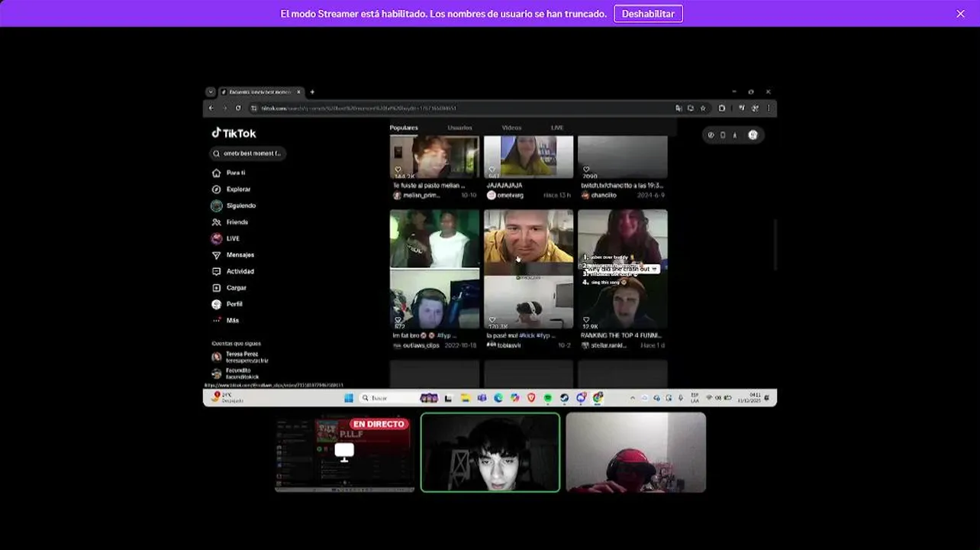The width and height of the screenshot is (980, 550).
Task: Open Explorar in the TikTok sidebar
Action: (231, 189)
